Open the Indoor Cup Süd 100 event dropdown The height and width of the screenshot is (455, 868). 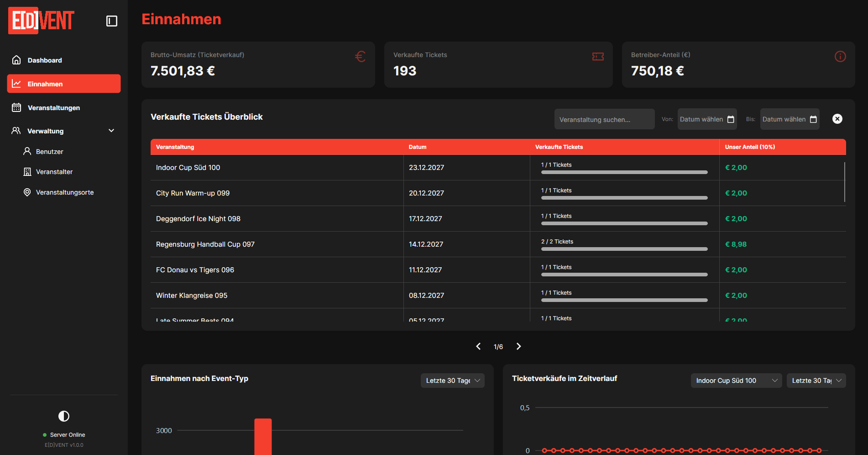736,381
